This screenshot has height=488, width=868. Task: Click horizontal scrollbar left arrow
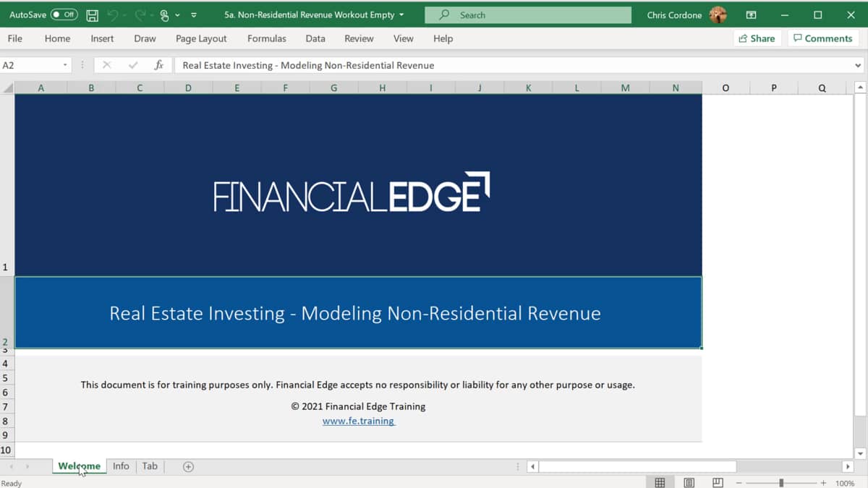click(533, 466)
